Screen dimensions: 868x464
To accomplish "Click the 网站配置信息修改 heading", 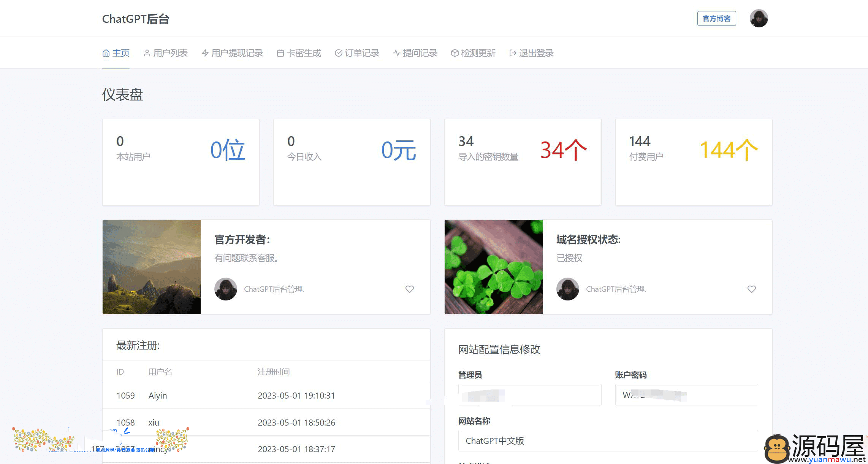I will 499,349.
